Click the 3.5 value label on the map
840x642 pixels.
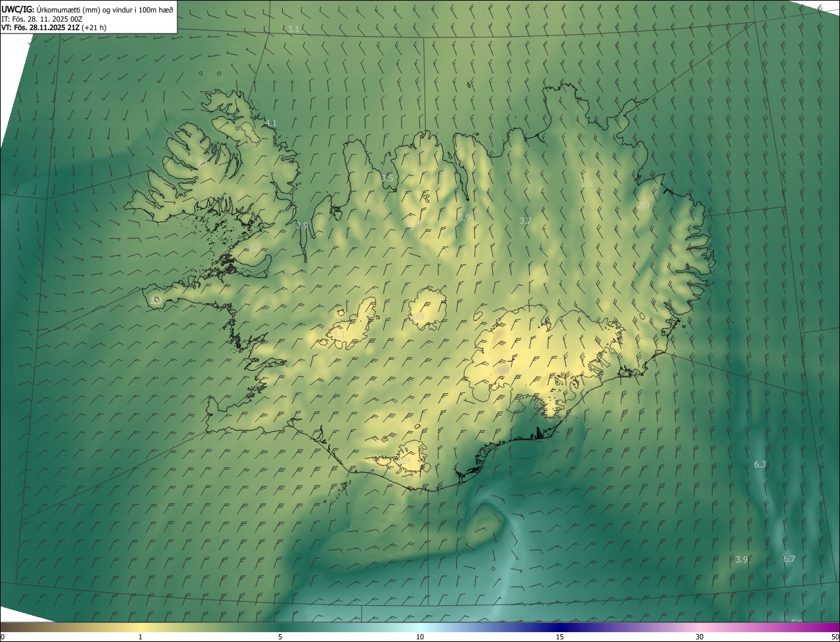[387, 179]
